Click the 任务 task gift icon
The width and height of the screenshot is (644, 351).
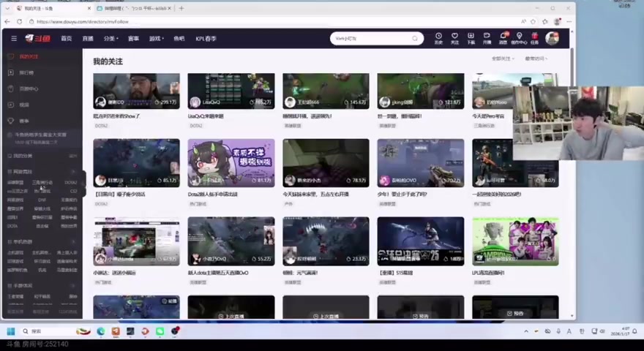(535, 37)
